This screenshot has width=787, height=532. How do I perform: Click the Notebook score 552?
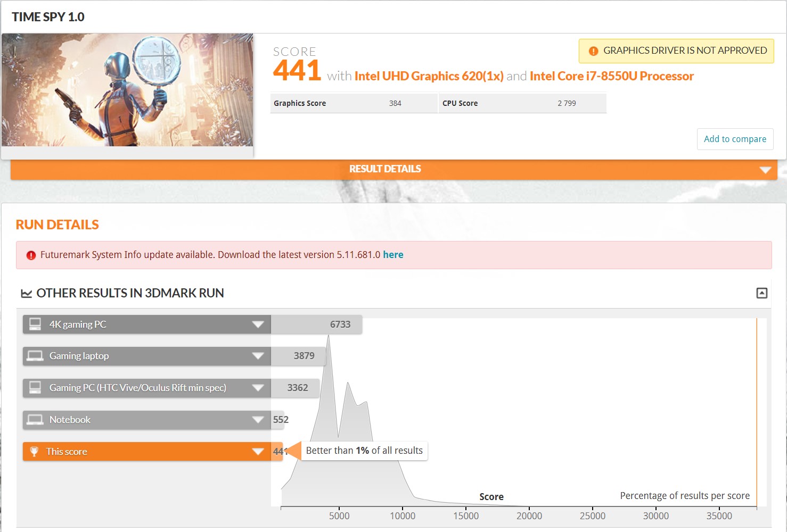tap(281, 420)
